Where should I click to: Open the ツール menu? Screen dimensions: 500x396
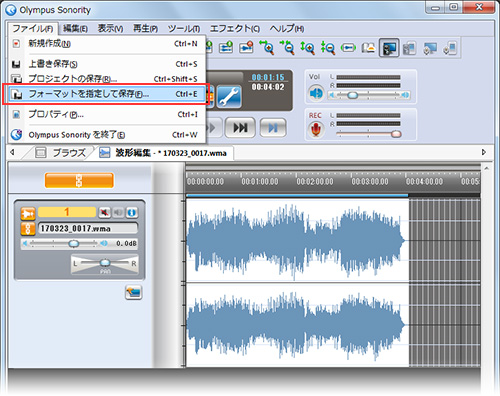coord(184,29)
